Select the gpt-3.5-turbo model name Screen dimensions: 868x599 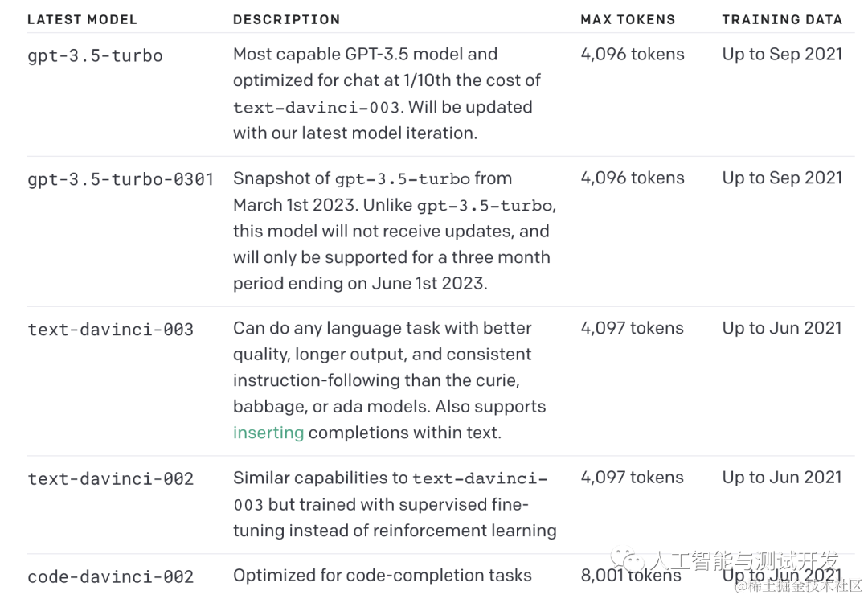[95, 56]
